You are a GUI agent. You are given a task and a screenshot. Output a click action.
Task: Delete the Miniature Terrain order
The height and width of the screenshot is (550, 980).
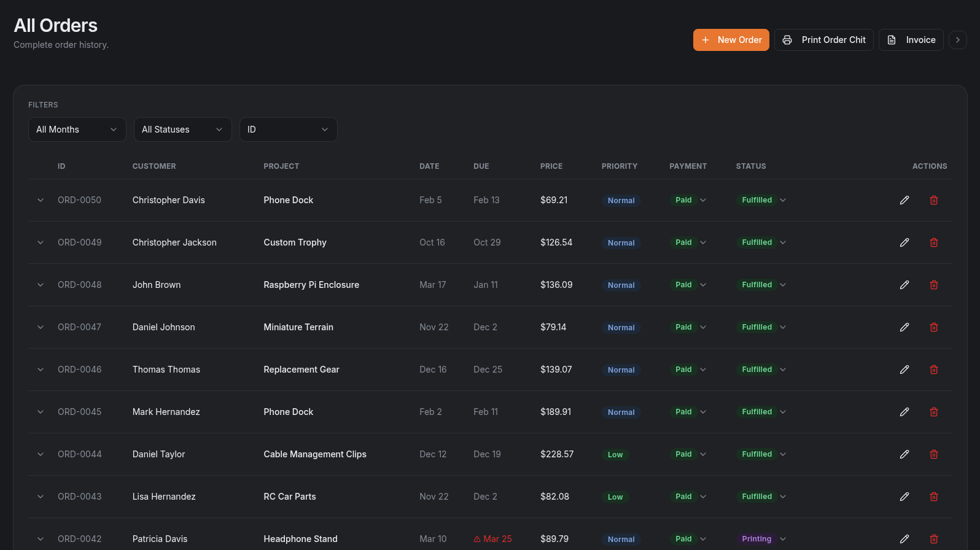934,327
